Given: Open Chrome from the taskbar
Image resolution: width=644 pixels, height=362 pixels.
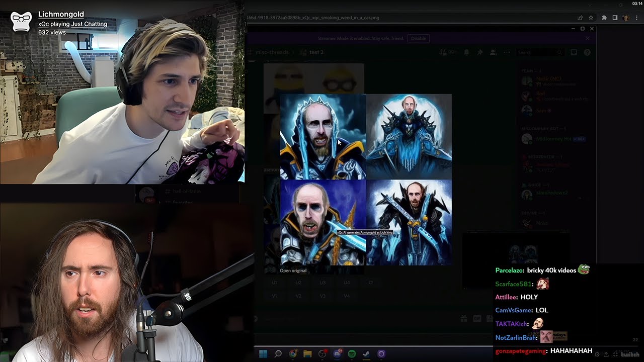Looking at the screenshot, I should coord(293,354).
